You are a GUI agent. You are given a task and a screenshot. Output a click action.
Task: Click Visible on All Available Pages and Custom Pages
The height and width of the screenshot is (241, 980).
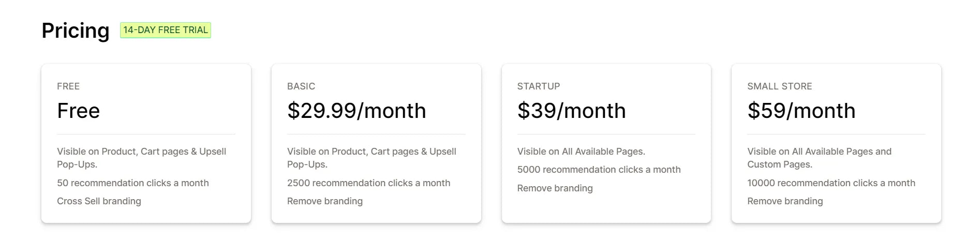pyautogui.click(x=820, y=158)
